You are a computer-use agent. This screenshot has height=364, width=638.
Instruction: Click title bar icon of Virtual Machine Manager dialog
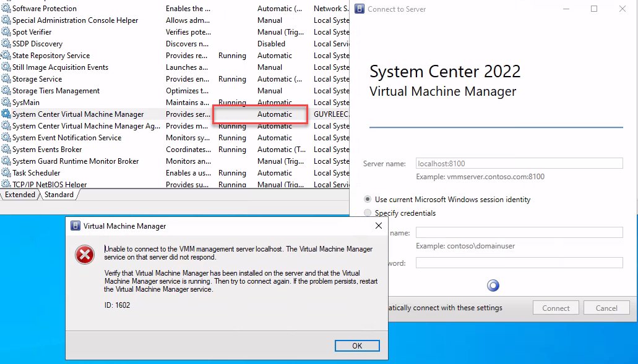75,226
